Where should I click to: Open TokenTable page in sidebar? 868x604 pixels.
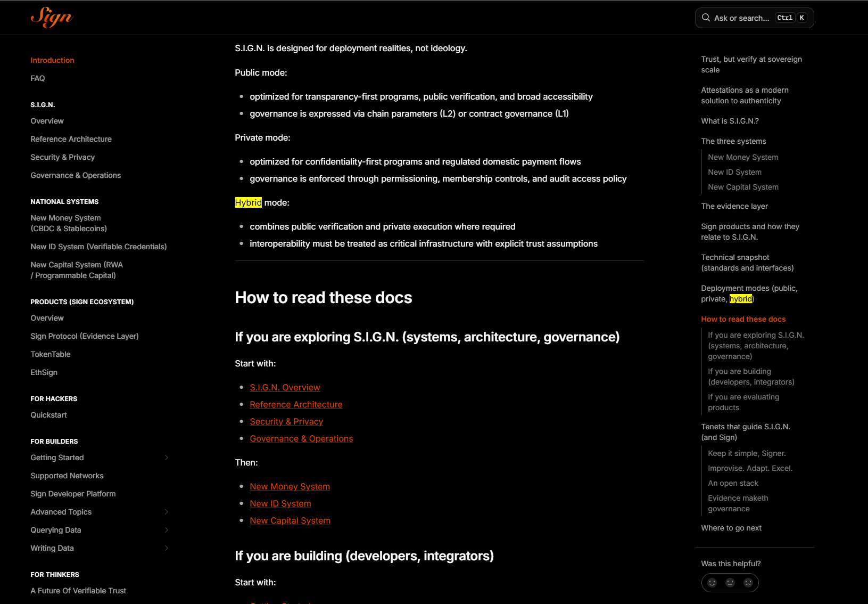click(x=51, y=354)
